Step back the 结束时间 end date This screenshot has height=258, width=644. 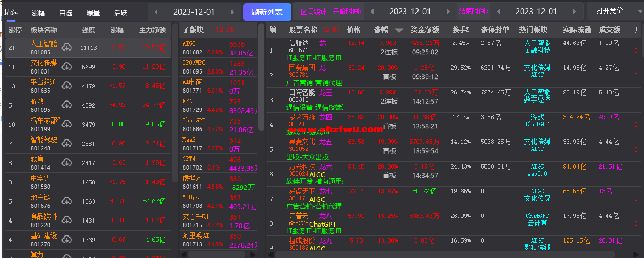(x=498, y=12)
